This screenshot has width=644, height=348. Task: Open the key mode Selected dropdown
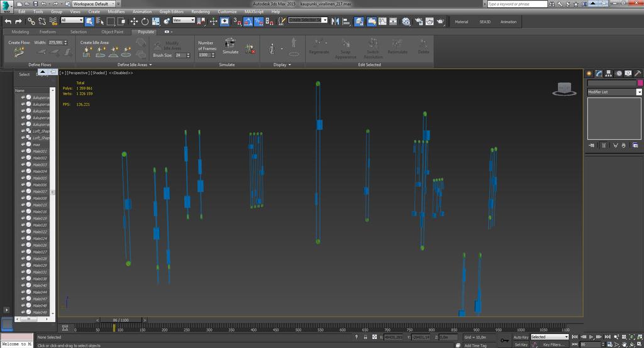pyautogui.click(x=549, y=337)
